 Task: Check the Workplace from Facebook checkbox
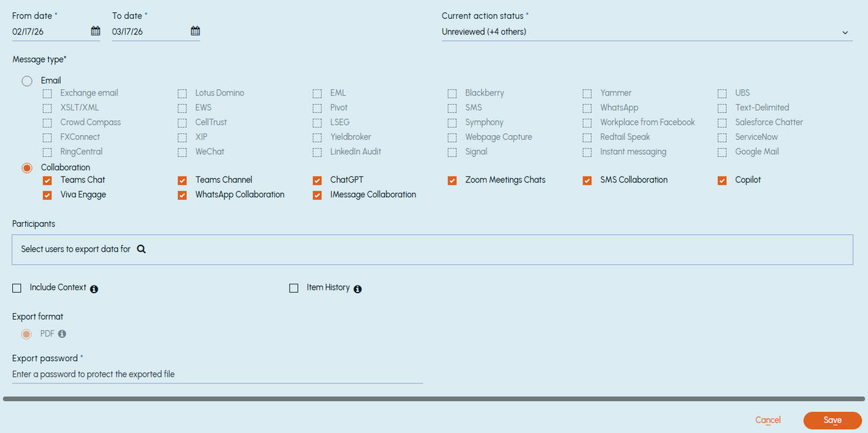click(x=587, y=124)
